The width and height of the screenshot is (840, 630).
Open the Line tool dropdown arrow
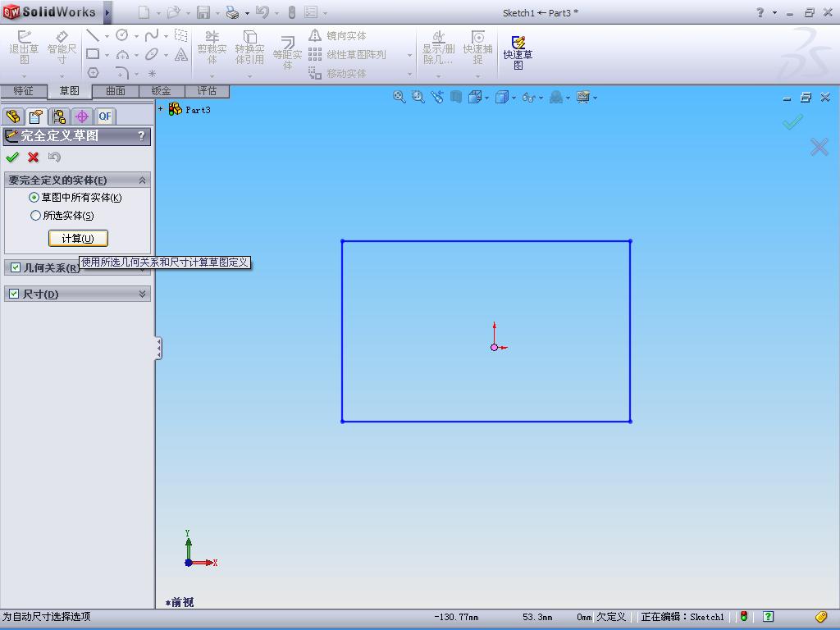click(x=107, y=36)
